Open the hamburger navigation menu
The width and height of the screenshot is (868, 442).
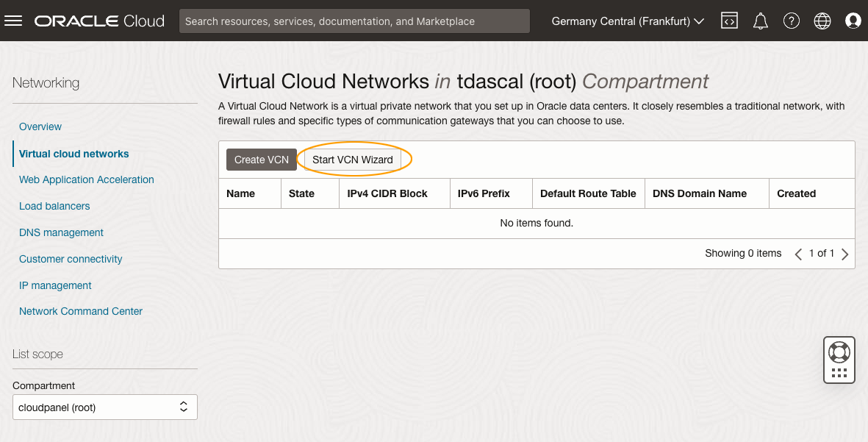tap(13, 21)
